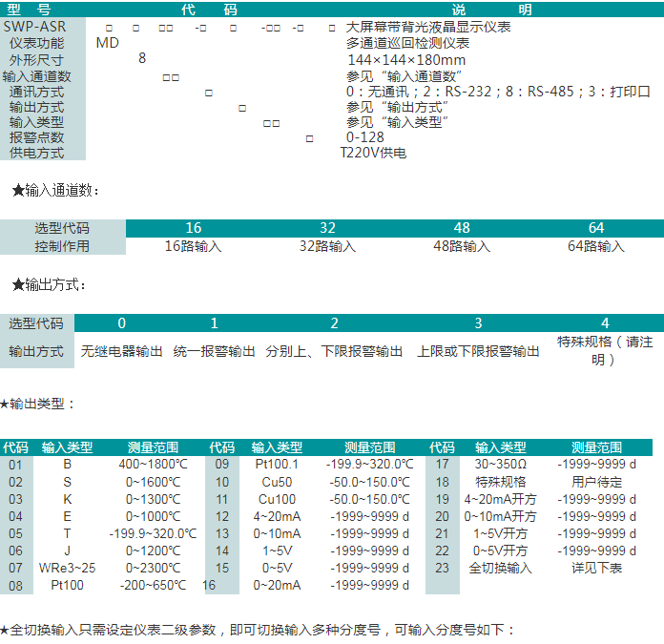Click the WRe3~25 input type
The width and height of the screenshot is (664, 644).
click(68, 568)
